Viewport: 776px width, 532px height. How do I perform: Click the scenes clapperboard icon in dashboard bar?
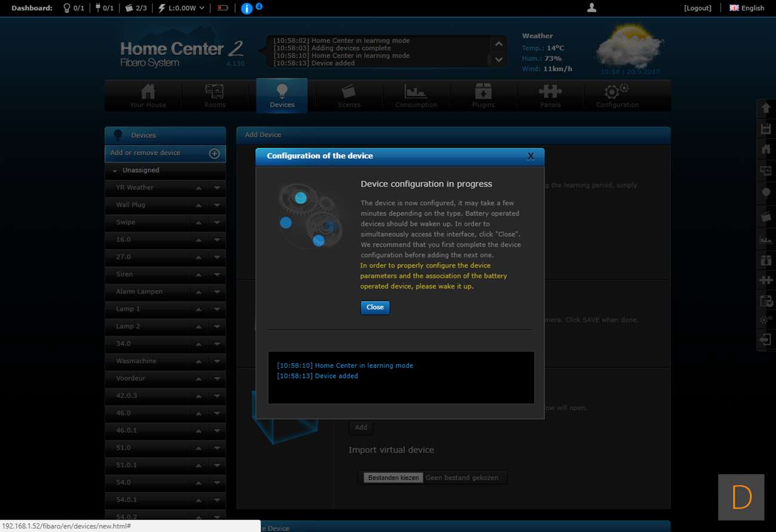129,8
